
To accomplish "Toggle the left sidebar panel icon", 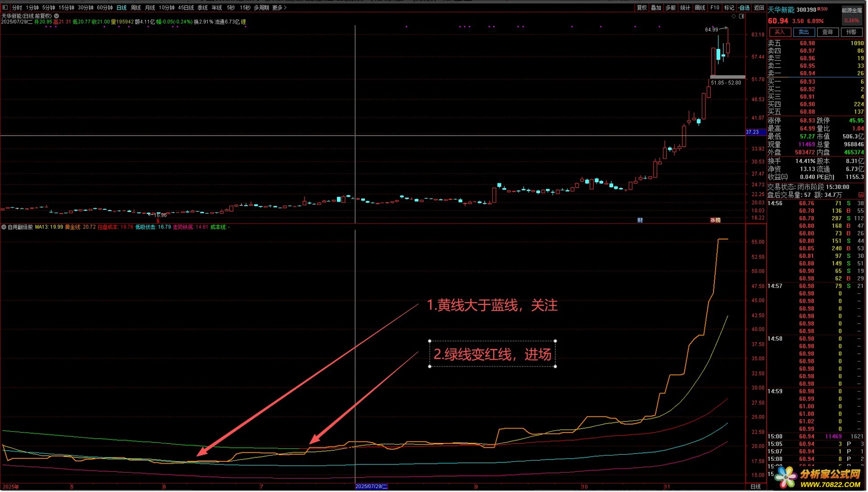I will tap(5, 8).
